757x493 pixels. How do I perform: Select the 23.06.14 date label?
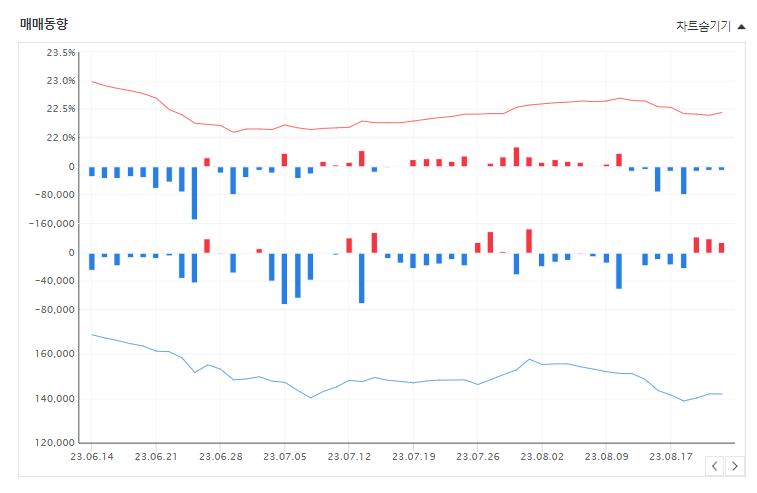(92, 456)
